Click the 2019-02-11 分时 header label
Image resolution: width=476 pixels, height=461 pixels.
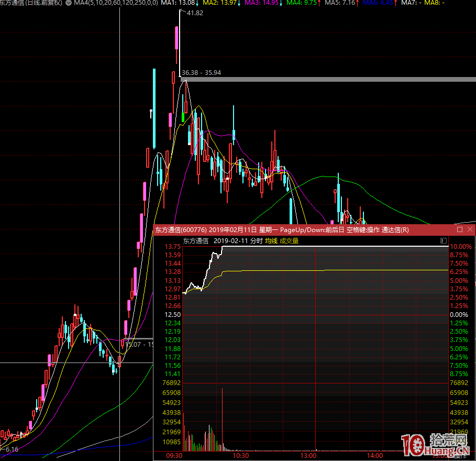pos(238,241)
